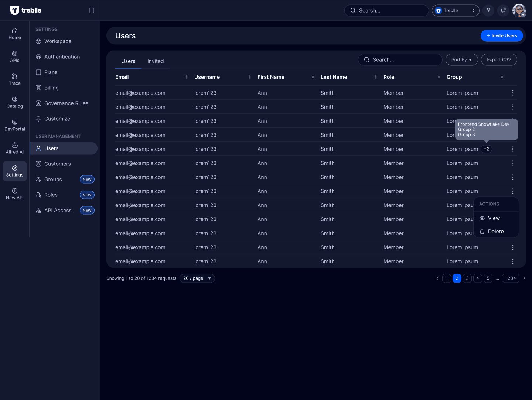Image resolution: width=532 pixels, height=400 pixels.
Task: Sort the table by Email column
Action: tap(186, 77)
